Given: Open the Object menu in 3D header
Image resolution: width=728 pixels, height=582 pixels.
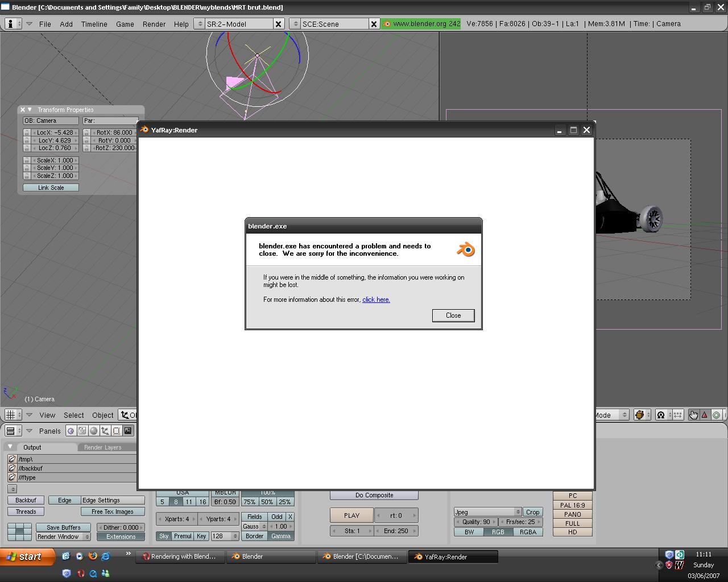Looking at the screenshot, I should click(x=103, y=415).
